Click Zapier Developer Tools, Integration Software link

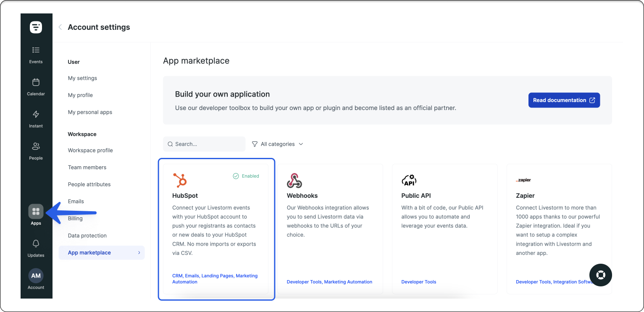tap(555, 282)
